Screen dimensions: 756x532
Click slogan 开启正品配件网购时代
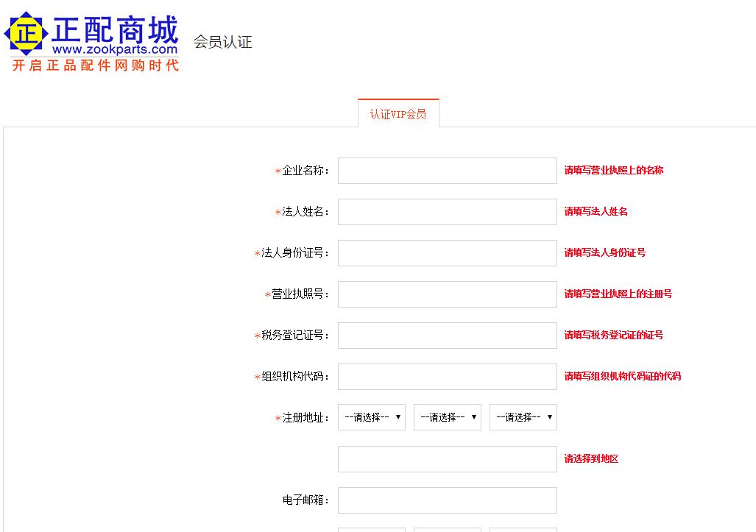click(x=96, y=65)
